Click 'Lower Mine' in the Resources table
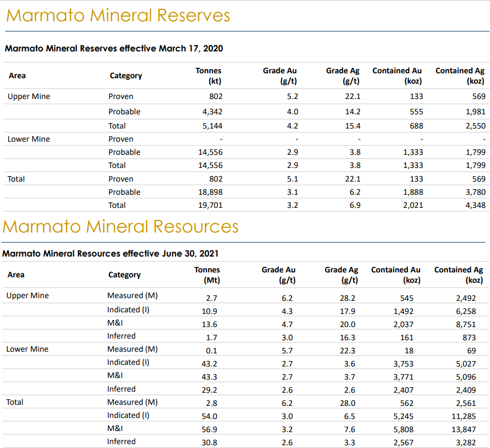The height and width of the screenshot is (448, 490). point(27,349)
